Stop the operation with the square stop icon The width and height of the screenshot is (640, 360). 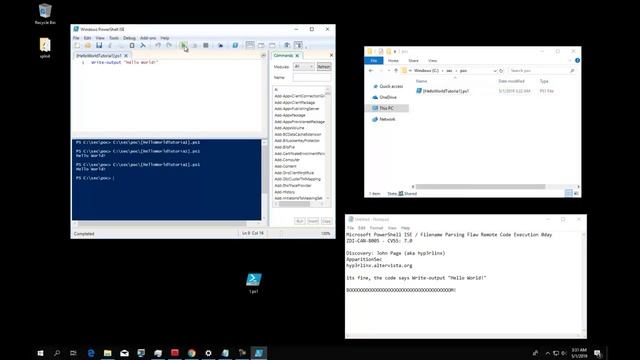206,45
